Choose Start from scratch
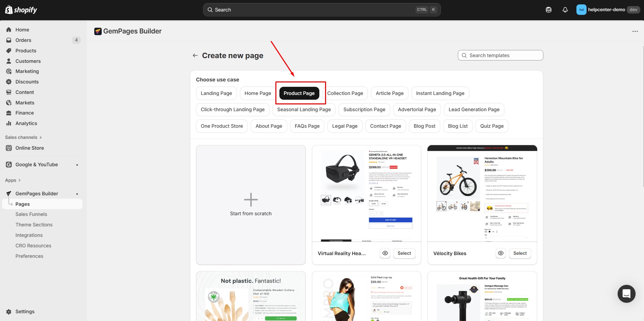This screenshot has width=644, height=321. 250,204
